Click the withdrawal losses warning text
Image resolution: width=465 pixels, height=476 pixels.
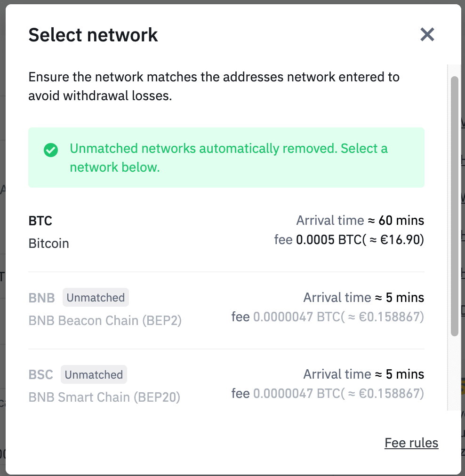214,86
